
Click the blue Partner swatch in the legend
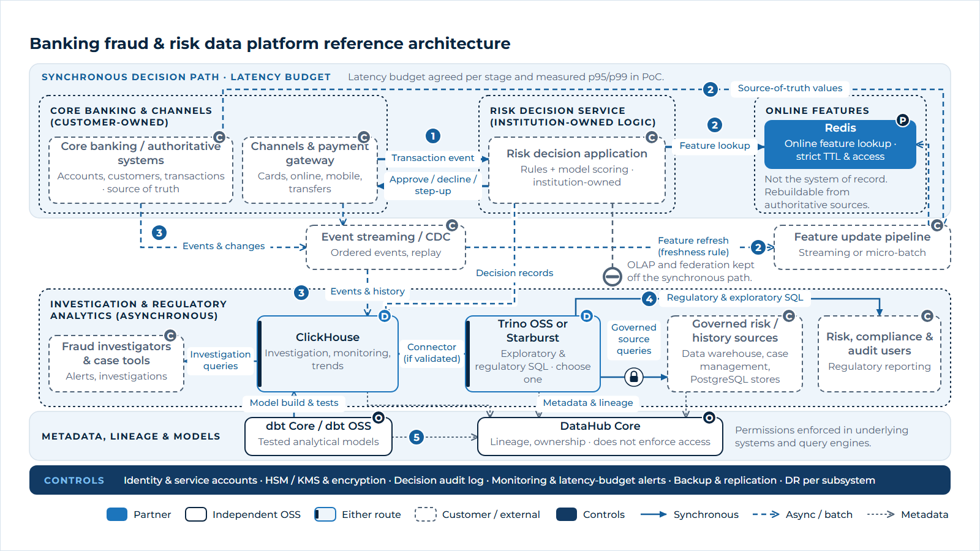point(117,514)
